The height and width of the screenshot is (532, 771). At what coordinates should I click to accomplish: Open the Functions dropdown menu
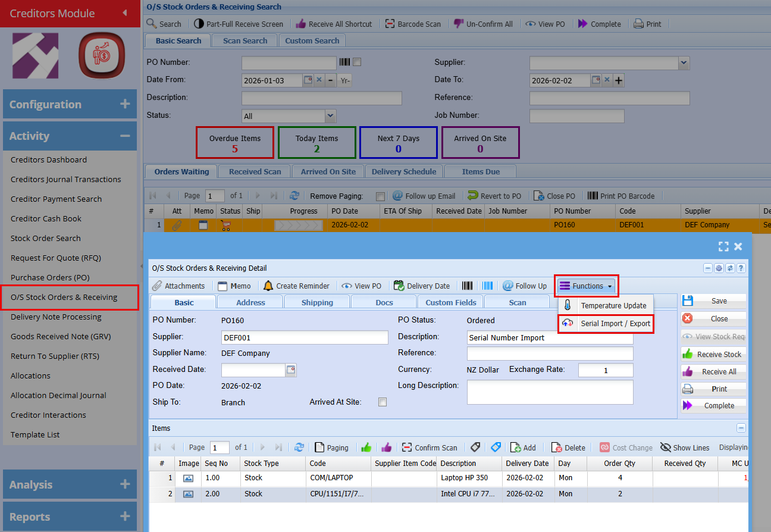[586, 286]
